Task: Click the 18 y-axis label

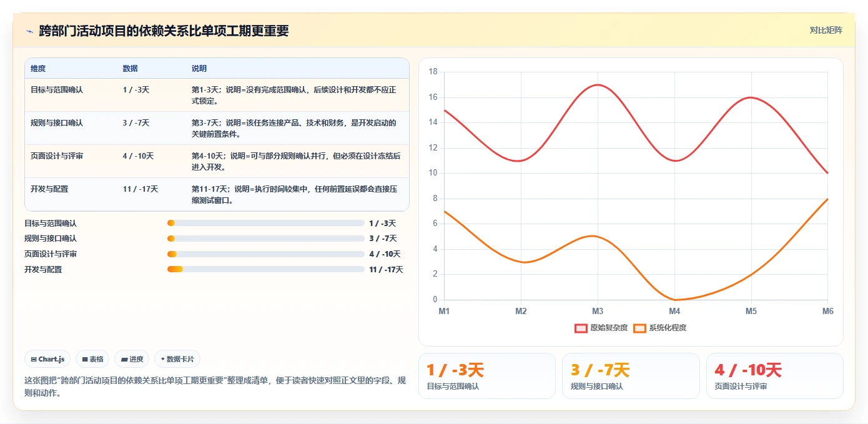Action: tap(433, 72)
